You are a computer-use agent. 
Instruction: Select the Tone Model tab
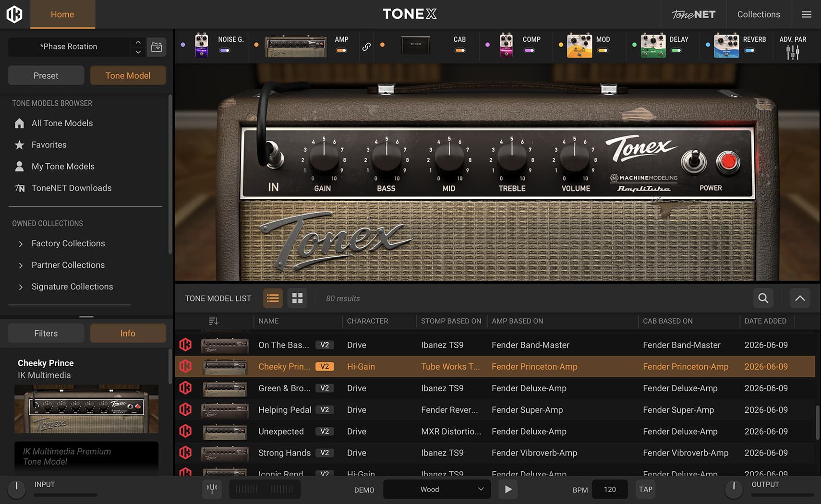click(x=128, y=75)
